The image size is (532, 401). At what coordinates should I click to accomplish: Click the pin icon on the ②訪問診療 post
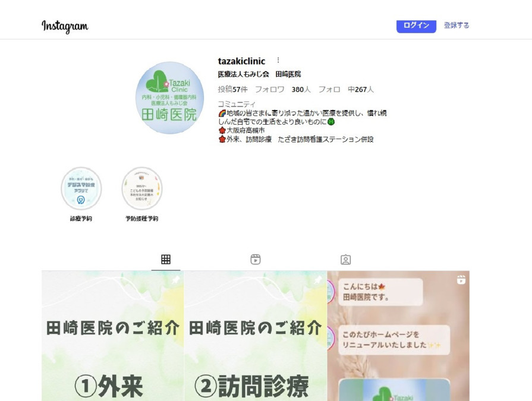(318, 280)
